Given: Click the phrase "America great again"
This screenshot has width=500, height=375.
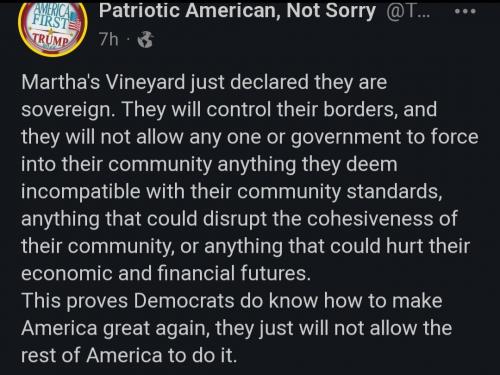Looking at the screenshot, I should 116,328.
